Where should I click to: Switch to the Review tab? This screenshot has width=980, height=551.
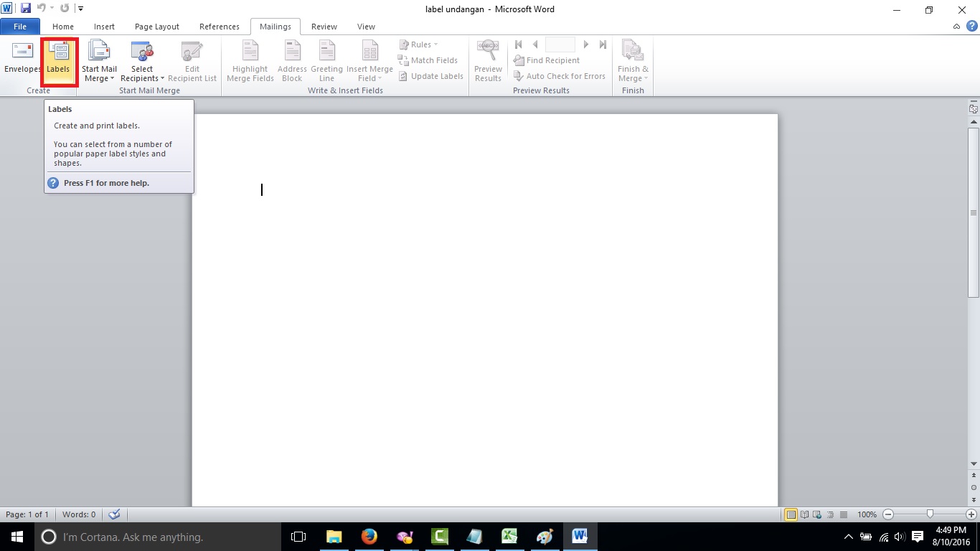tap(324, 27)
